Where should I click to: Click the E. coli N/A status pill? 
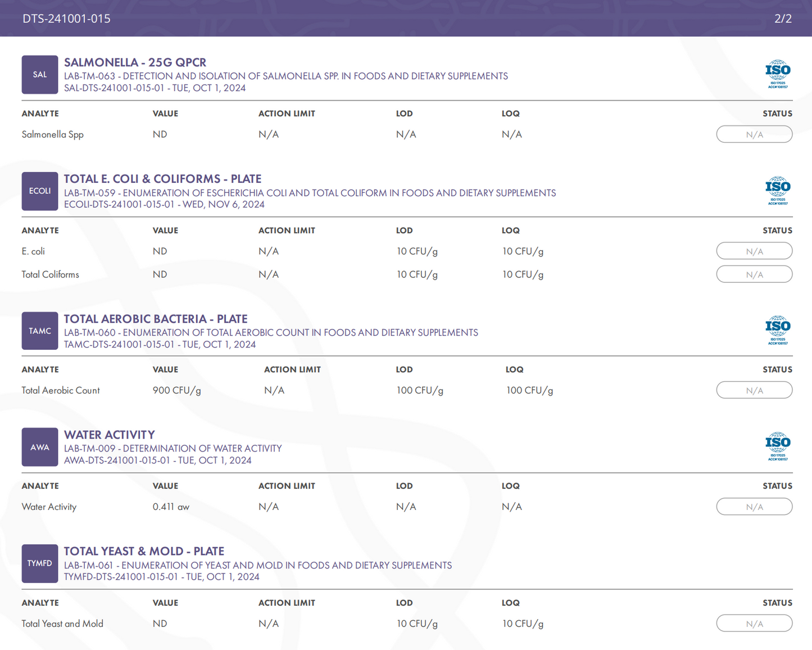coord(754,251)
